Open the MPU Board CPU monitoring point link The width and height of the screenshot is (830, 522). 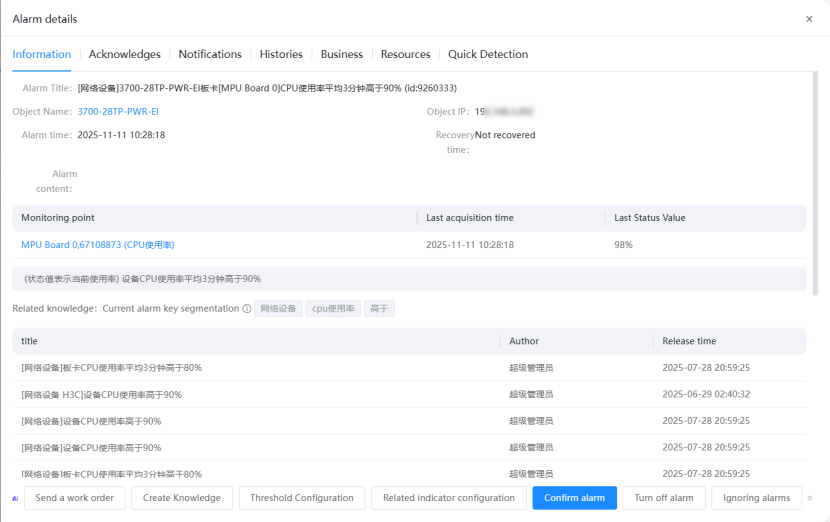pos(98,244)
